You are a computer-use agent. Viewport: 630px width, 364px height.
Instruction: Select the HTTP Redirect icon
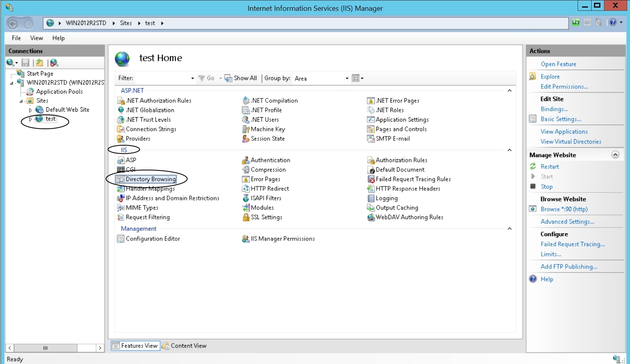click(x=246, y=189)
